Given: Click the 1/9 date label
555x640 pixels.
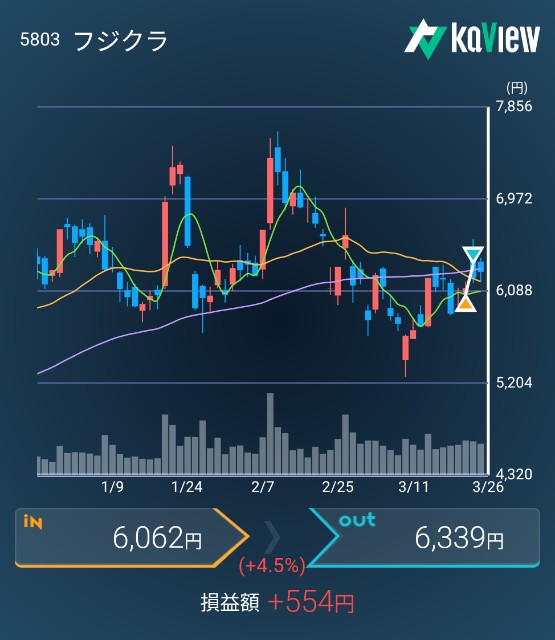Looking at the screenshot, I should click(112, 487).
